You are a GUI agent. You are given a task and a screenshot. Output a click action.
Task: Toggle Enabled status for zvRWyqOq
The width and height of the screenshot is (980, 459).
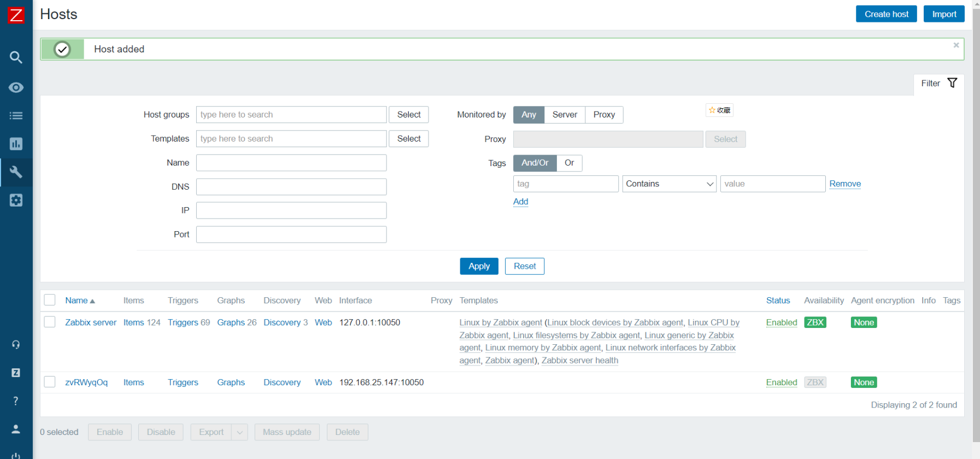point(782,382)
